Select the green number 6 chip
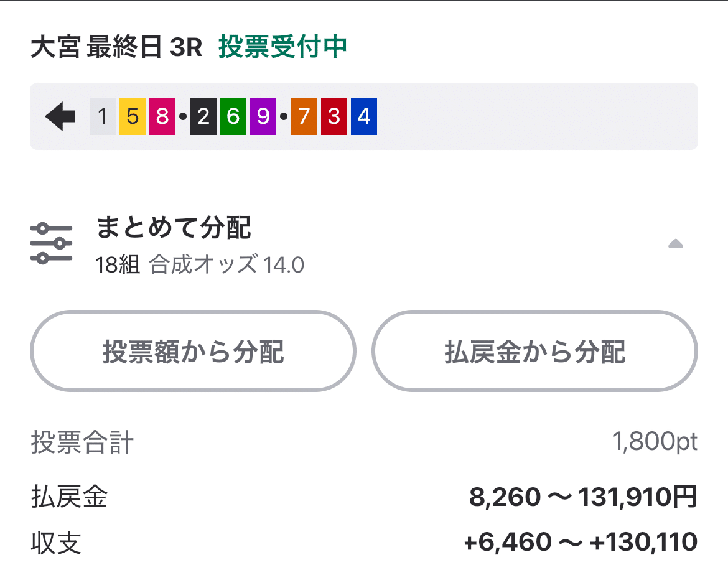This screenshot has width=728, height=565. 232,115
